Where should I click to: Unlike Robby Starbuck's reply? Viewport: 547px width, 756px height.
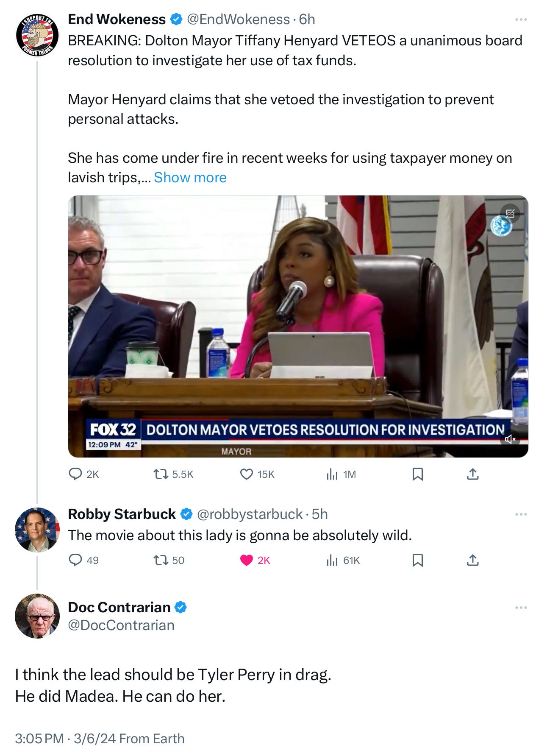pyautogui.click(x=255, y=560)
